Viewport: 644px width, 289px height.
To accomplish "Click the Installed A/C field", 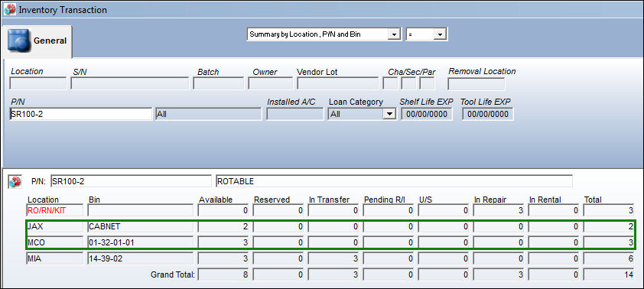I will tap(295, 114).
